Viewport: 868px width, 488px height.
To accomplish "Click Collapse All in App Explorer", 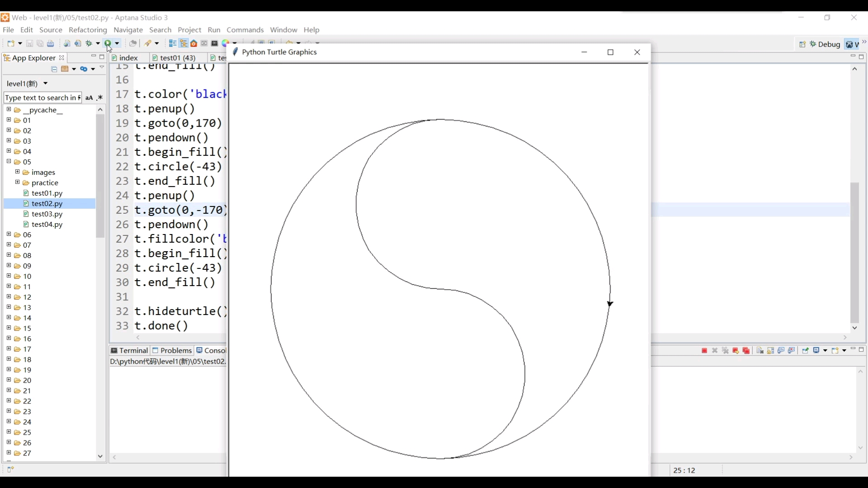I will pyautogui.click(x=54, y=69).
